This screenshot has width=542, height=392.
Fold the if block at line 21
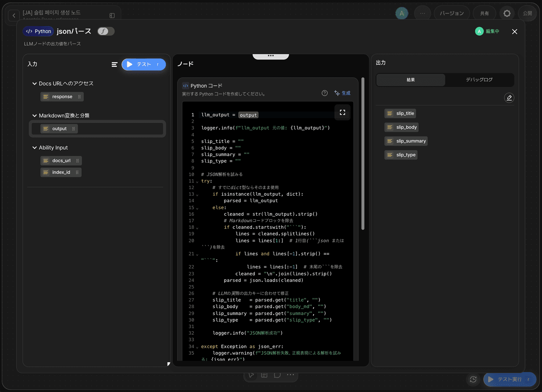[197, 254]
